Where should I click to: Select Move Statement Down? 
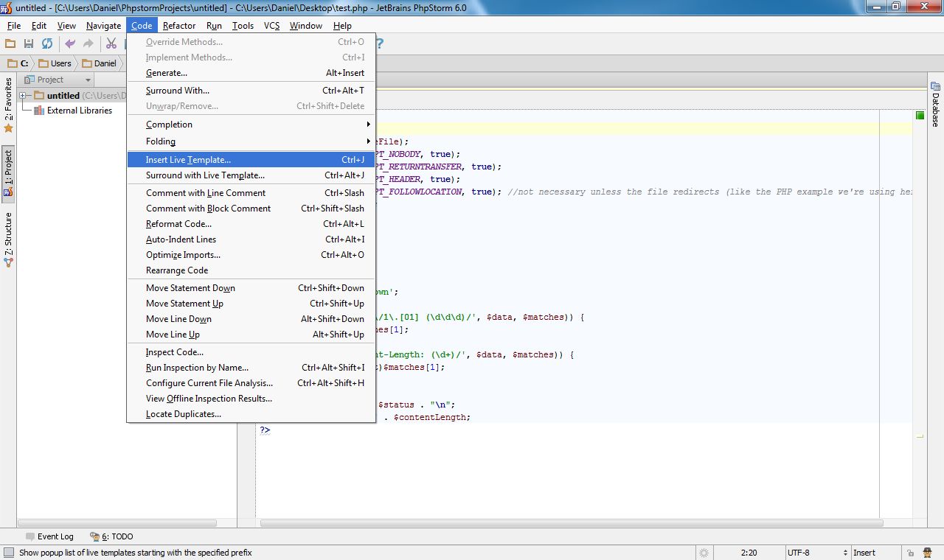click(x=251, y=288)
